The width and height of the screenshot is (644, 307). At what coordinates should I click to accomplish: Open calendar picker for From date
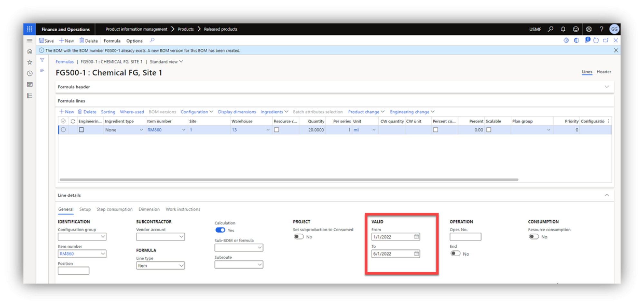click(x=416, y=237)
